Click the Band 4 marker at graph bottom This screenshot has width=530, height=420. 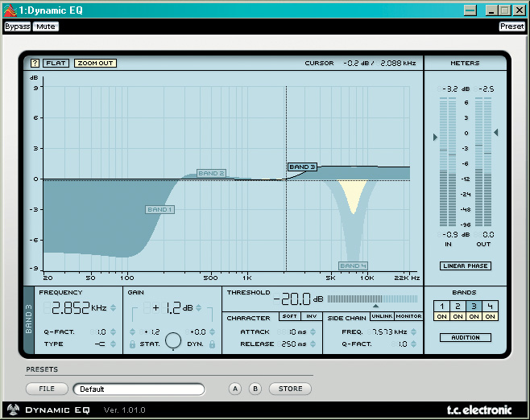(x=353, y=266)
